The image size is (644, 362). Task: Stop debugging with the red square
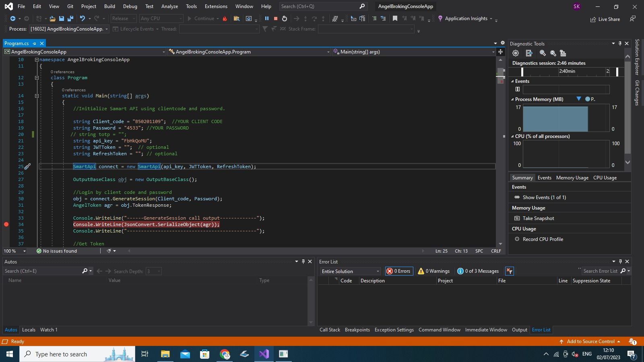coord(276,19)
